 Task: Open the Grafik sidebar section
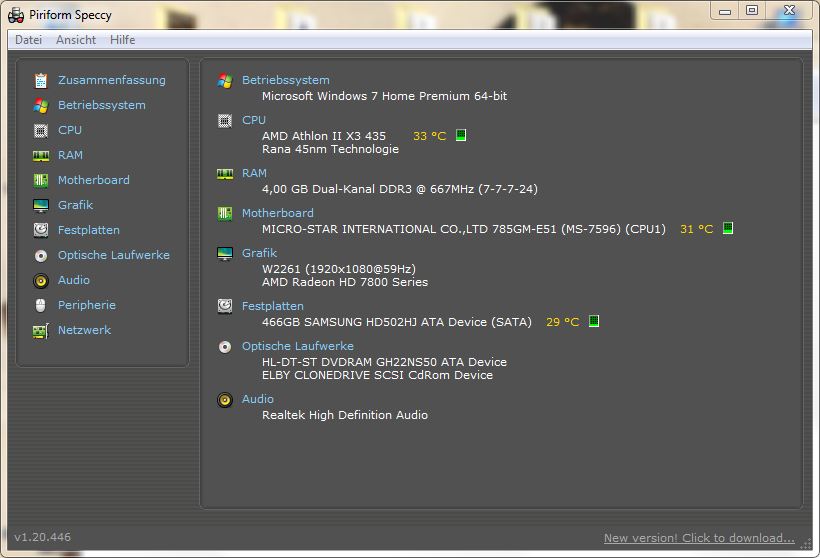click(75, 205)
